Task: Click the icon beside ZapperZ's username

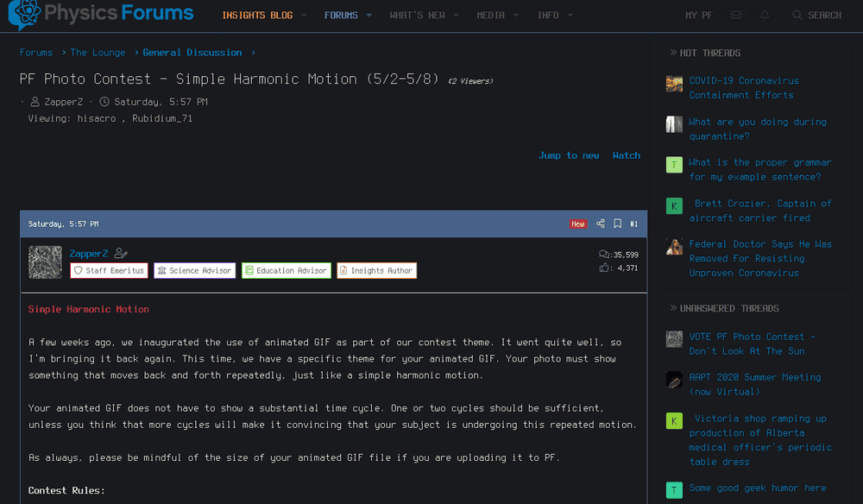Action: coord(121,254)
